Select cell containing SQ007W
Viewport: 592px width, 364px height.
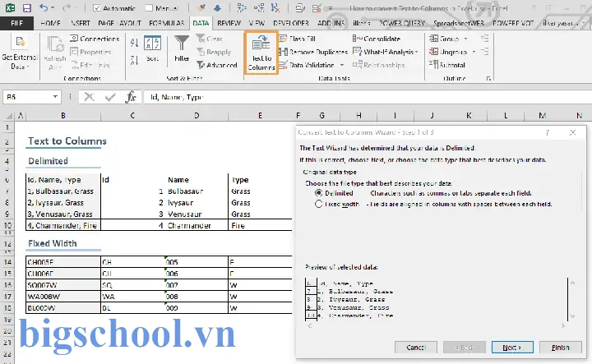tap(63, 285)
